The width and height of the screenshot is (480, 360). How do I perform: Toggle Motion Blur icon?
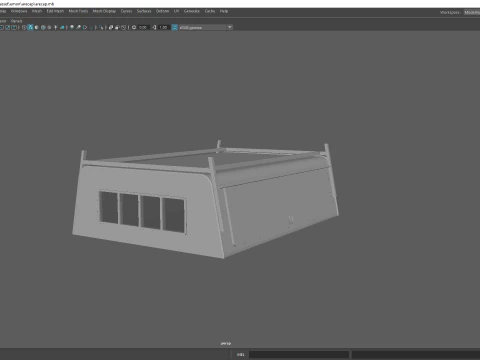click(78, 27)
